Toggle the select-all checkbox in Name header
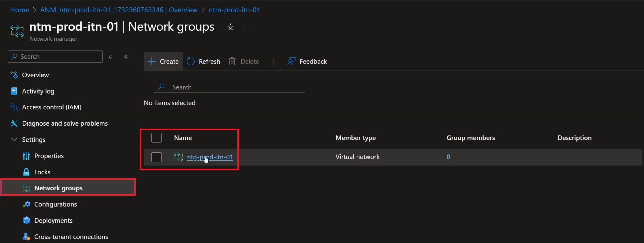 click(x=156, y=138)
